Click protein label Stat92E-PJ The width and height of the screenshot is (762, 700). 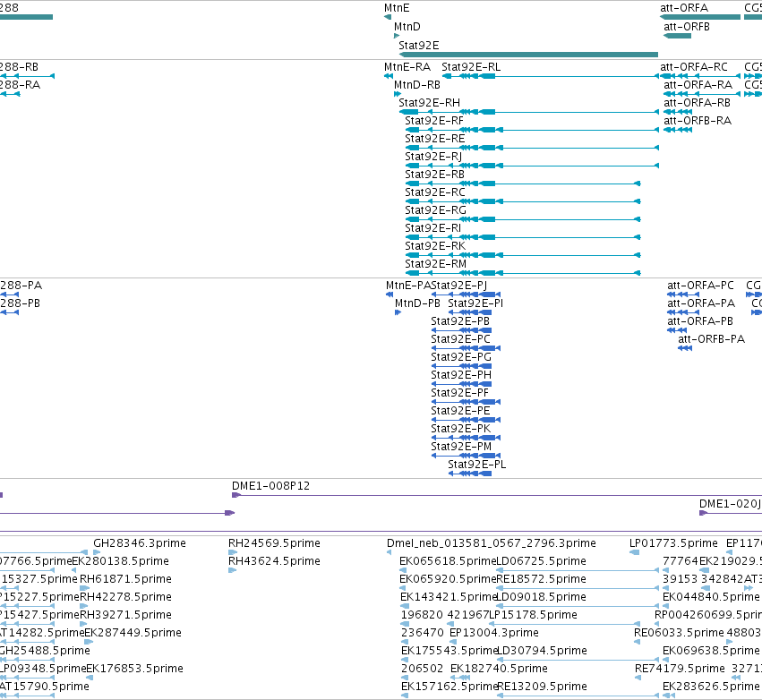[x=459, y=286]
